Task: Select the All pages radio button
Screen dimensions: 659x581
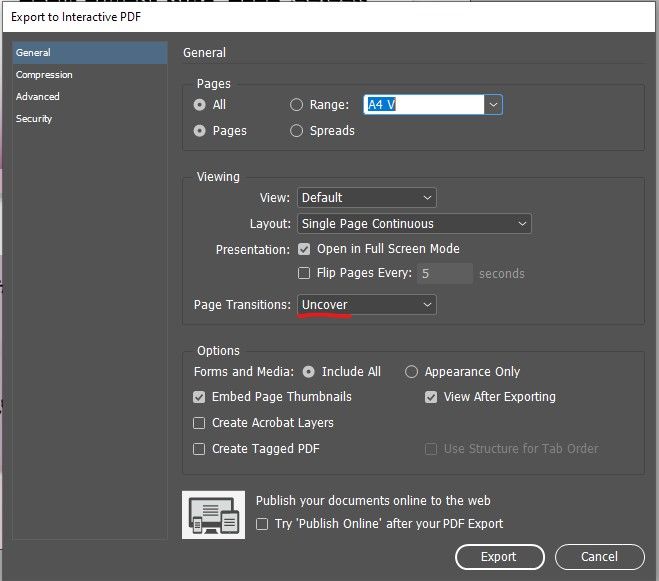Action: (200, 105)
